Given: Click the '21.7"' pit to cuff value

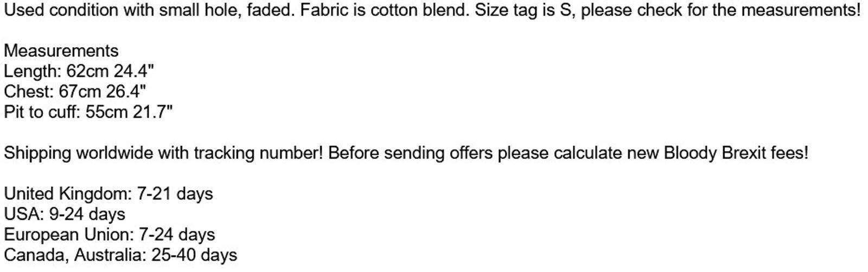Looking at the screenshot, I should tap(152, 112).
